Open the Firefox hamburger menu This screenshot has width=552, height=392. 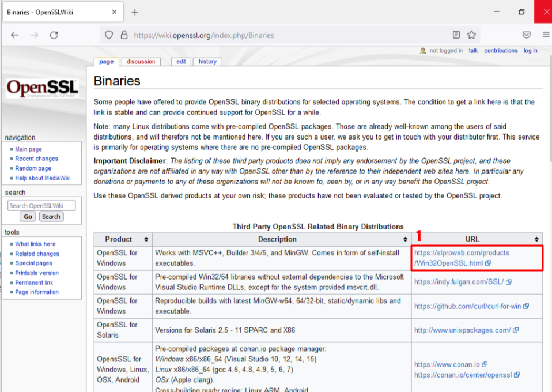pos(545,35)
